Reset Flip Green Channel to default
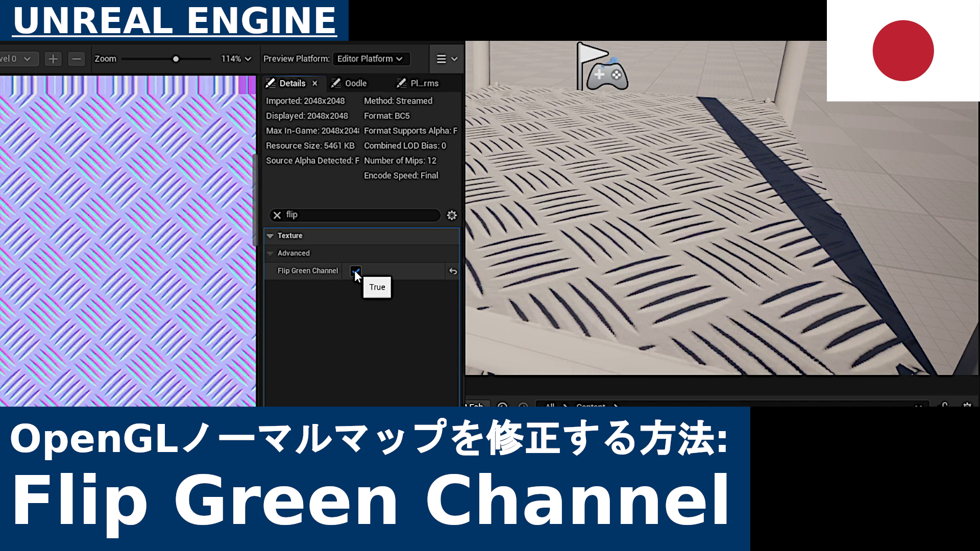Image resolution: width=980 pixels, height=551 pixels. point(453,271)
